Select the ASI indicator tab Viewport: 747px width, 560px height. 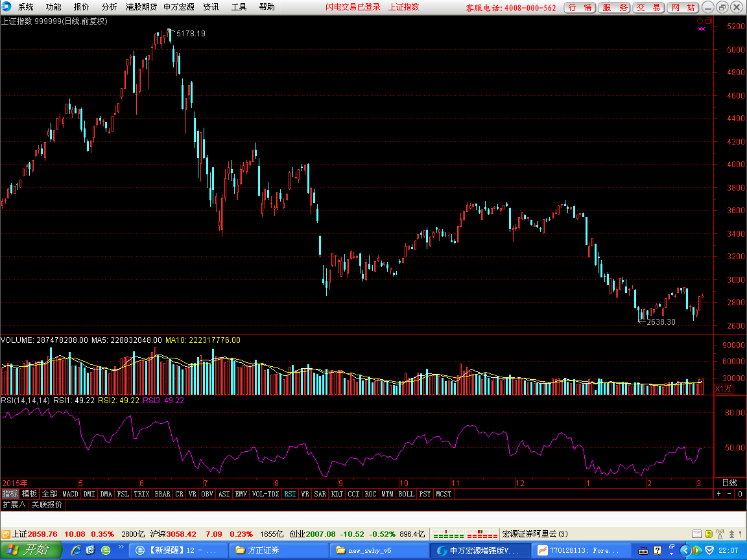pos(224,495)
